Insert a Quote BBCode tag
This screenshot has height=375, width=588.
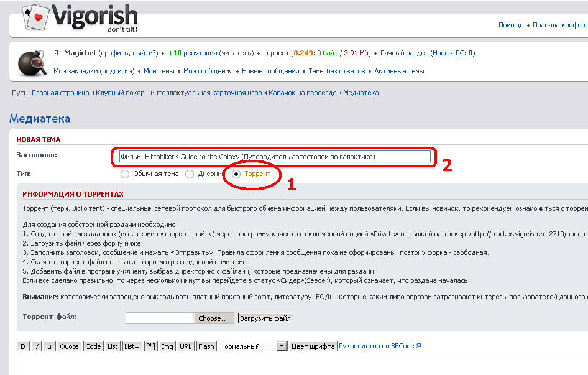pyautogui.click(x=69, y=346)
